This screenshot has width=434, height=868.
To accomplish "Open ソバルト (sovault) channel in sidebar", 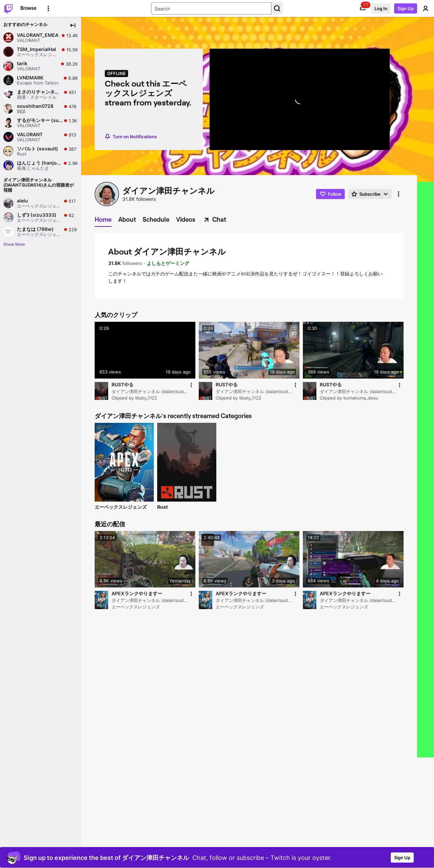I will click(41, 151).
